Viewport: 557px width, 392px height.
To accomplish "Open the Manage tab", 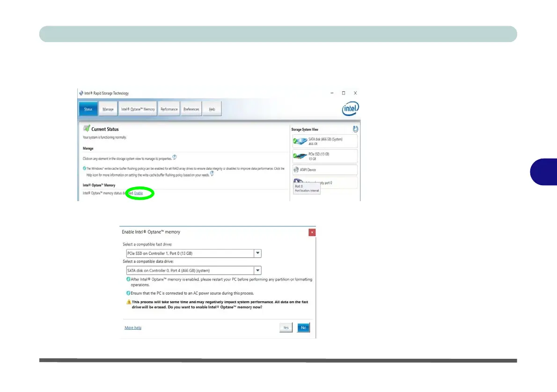I will pyautogui.click(x=108, y=109).
